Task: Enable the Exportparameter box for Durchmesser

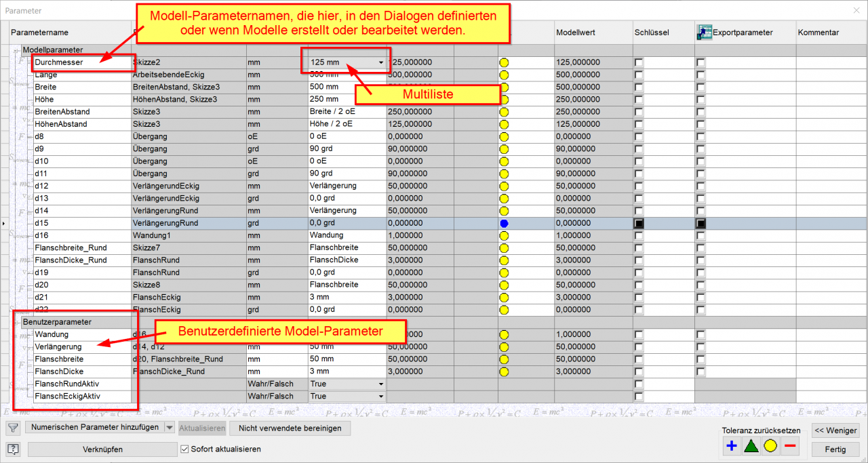Action: pos(701,62)
